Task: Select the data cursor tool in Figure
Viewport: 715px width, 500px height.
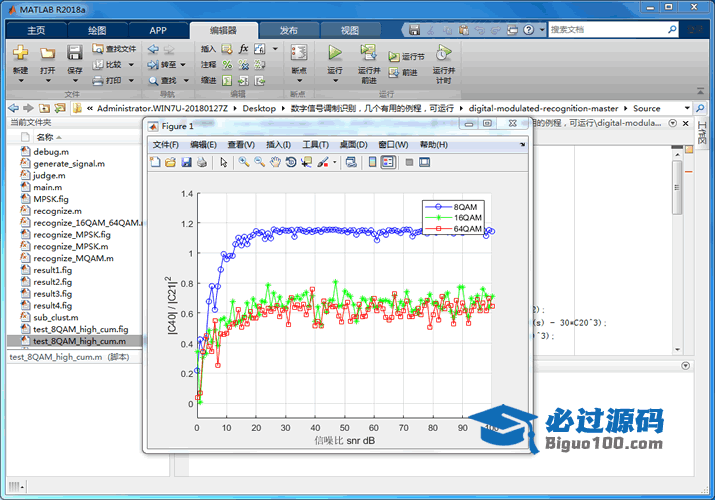Action: 306,162
